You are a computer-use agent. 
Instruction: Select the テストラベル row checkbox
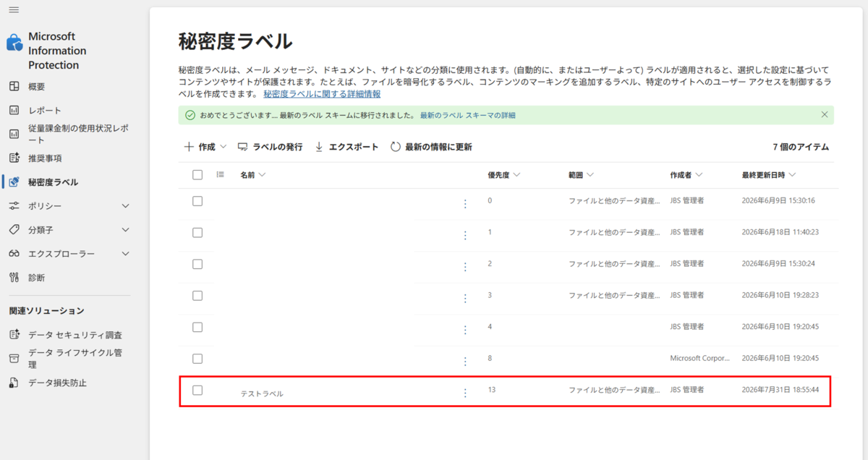click(197, 390)
